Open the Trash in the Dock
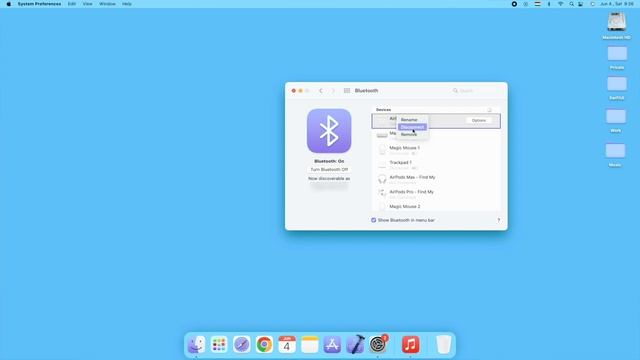Image resolution: width=640 pixels, height=360 pixels. 443,344
